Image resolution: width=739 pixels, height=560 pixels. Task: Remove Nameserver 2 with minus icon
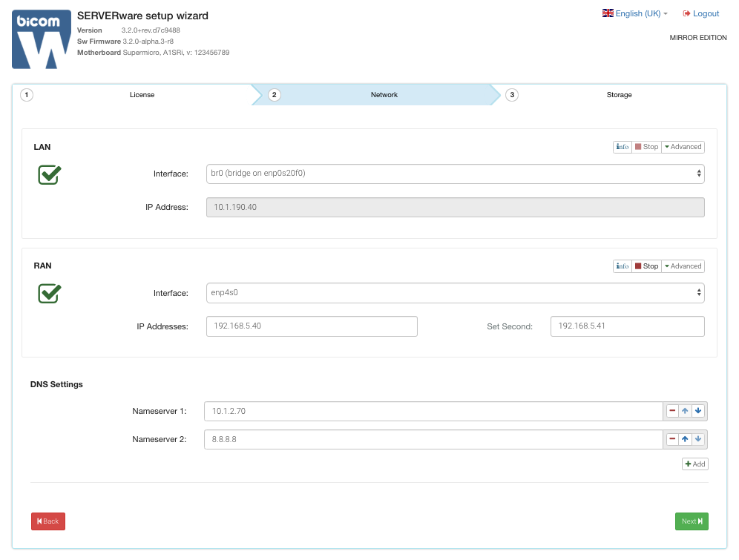point(672,439)
